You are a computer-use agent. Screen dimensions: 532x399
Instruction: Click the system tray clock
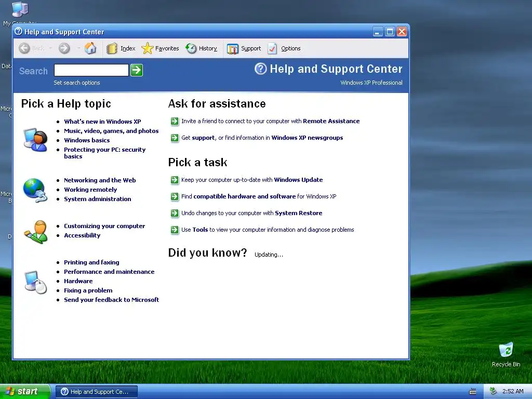[x=513, y=391]
